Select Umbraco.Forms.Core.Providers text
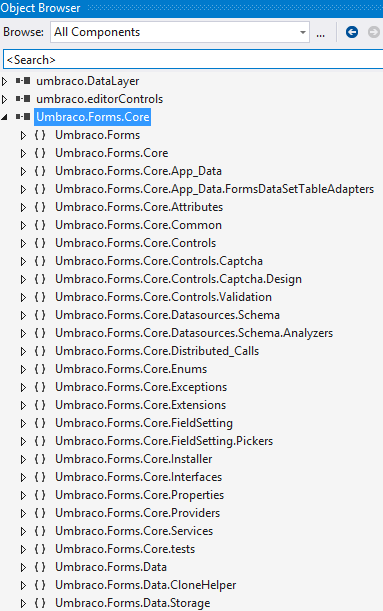Screen dimensions: 383x611 [x=138, y=513]
